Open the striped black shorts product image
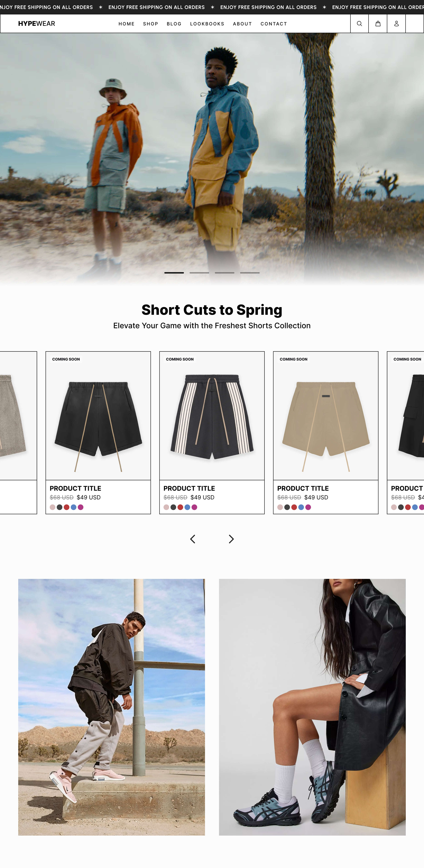This screenshot has width=424, height=868. point(212,416)
